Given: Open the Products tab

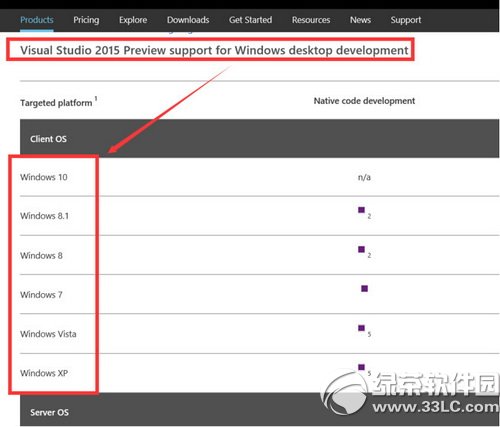Looking at the screenshot, I should click(x=37, y=20).
